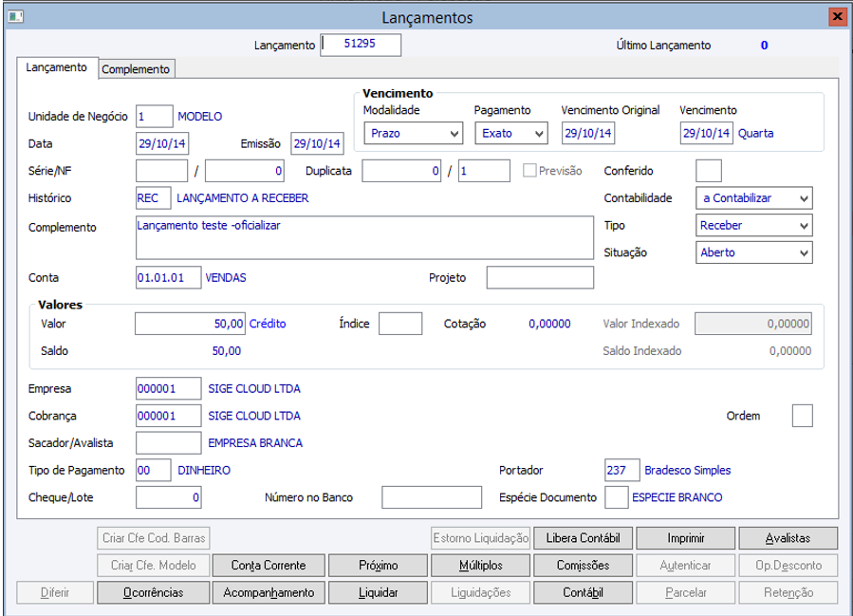Image resolution: width=853 pixels, height=616 pixels.
Task: Click the Valor input field
Action: point(191,324)
